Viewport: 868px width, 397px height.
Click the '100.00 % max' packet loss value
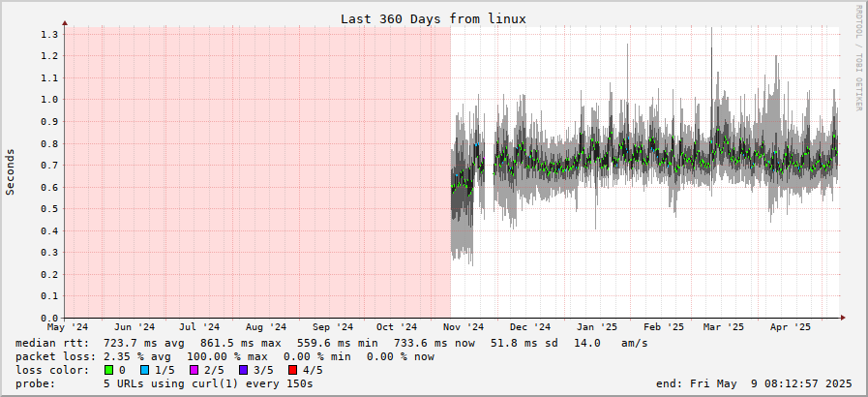(227, 356)
